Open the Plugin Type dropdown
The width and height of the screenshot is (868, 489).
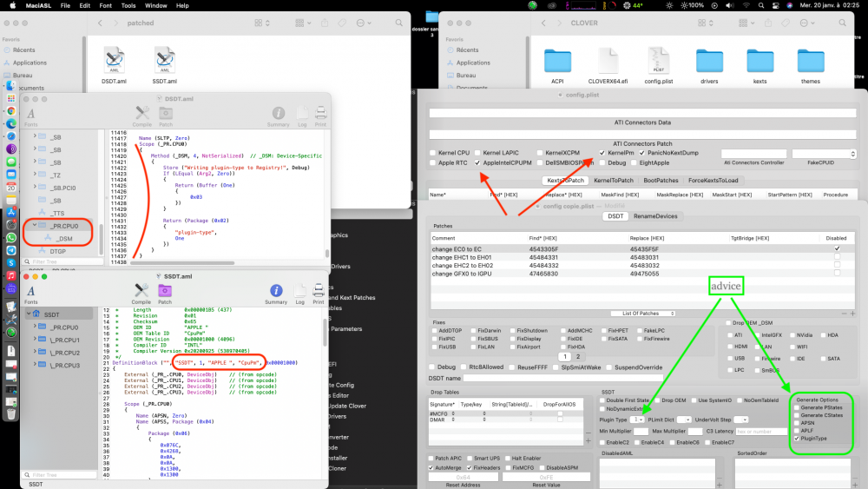(636, 420)
